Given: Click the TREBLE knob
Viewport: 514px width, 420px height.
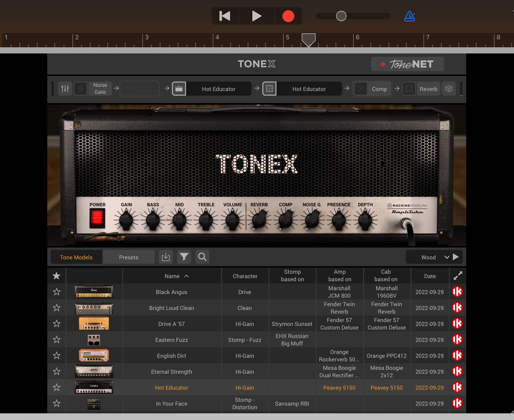Looking at the screenshot, I should 206,219.
